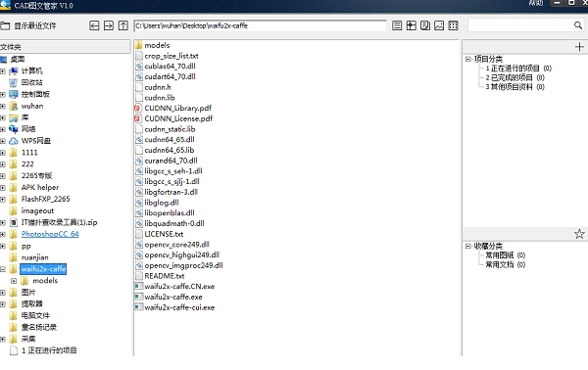Select the ruanjian folder in tree
The image size is (588, 370).
(x=35, y=257)
